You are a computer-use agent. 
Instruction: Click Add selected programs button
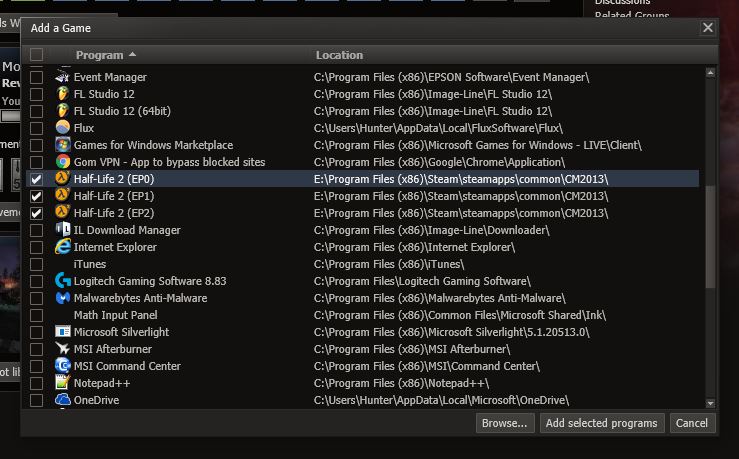tap(601, 423)
